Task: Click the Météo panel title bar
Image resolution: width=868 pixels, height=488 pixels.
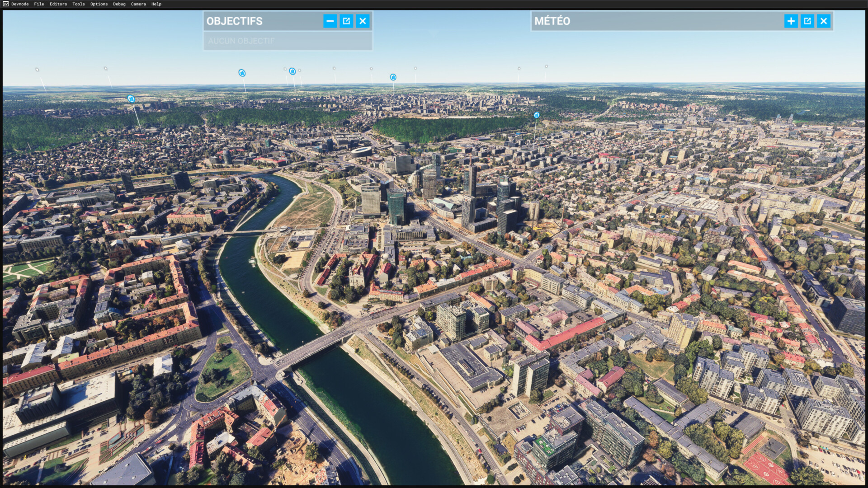Action: pyautogui.click(x=656, y=21)
